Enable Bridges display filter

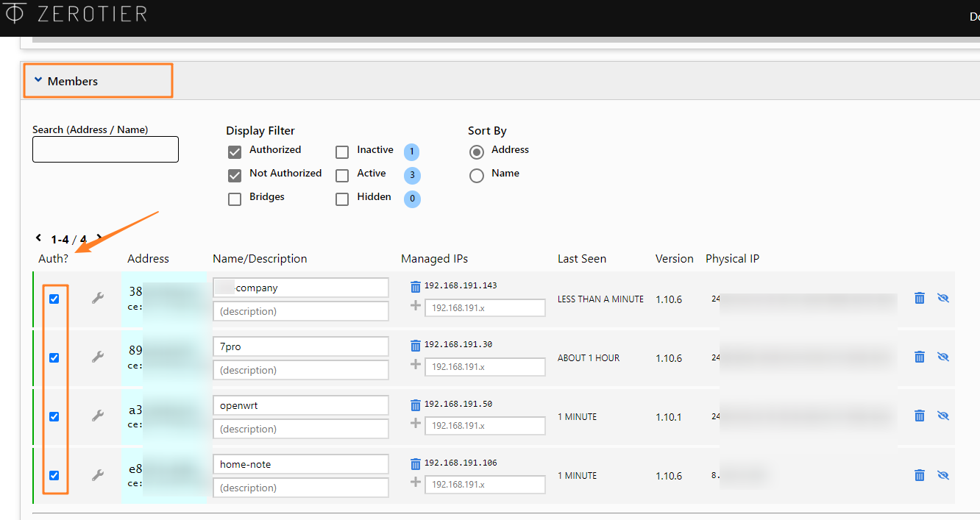coord(235,199)
